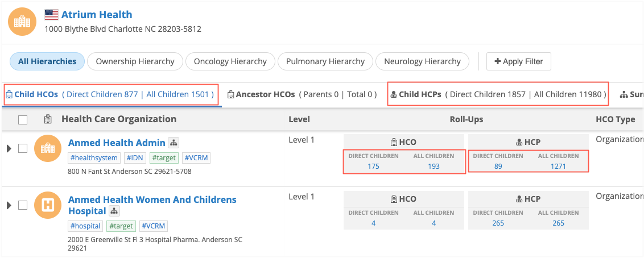Check the Anmed Health Admin row checkbox
The image size is (644, 258).
tap(23, 148)
